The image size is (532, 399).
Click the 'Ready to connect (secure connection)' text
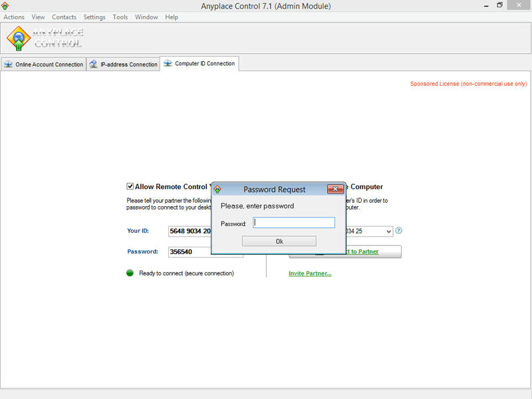(186, 273)
